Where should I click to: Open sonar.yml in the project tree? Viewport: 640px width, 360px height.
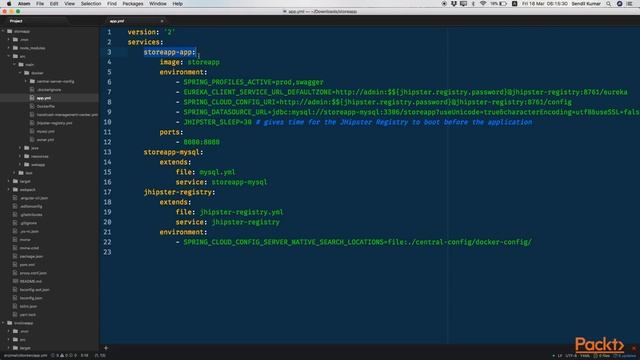pos(45,140)
